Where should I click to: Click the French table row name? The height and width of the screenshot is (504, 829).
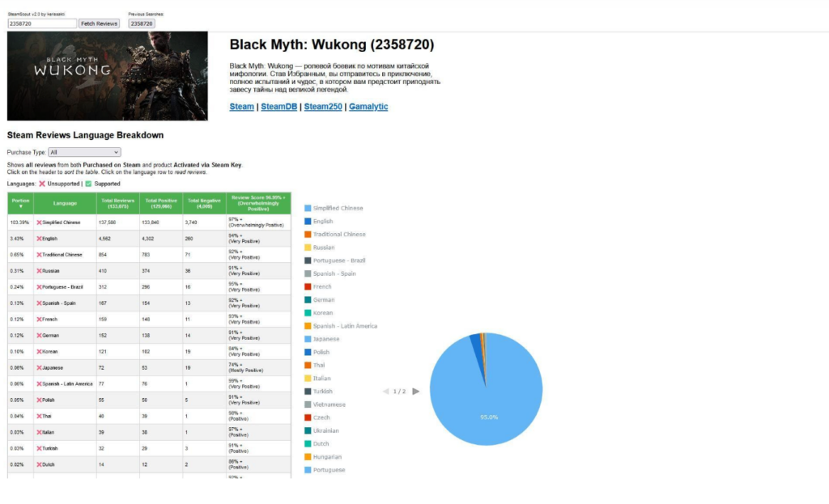49,319
